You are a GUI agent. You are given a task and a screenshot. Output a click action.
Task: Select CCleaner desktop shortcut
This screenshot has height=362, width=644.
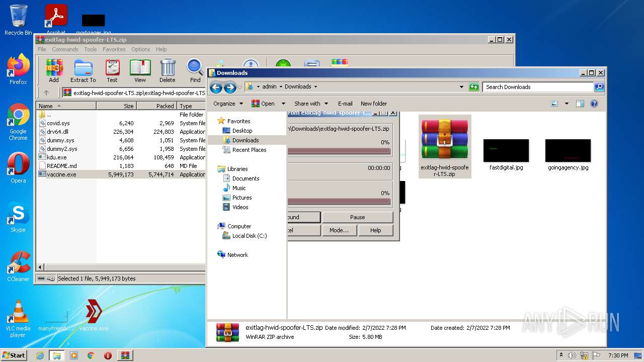[x=18, y=267]
